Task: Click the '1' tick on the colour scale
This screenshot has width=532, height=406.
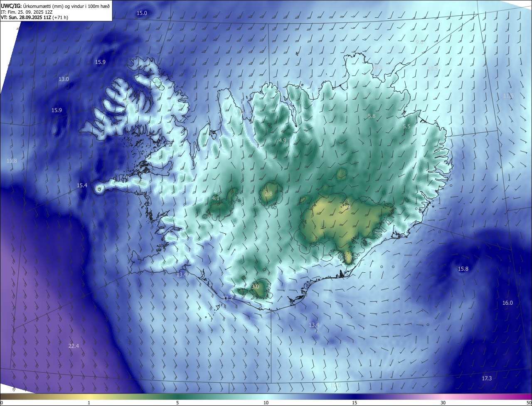Action: coord(89,403)
